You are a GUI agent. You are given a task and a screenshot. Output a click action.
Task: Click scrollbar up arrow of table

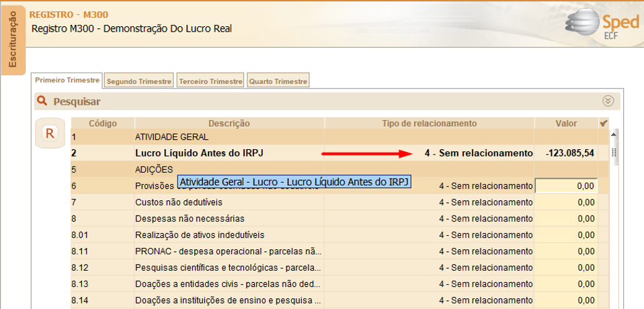[x=614, y=134]
